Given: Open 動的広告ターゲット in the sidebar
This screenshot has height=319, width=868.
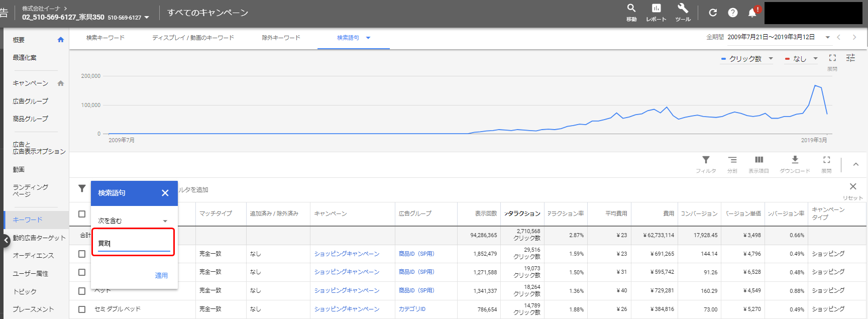Looking at the screenshot, I should (x=39, y=238).
